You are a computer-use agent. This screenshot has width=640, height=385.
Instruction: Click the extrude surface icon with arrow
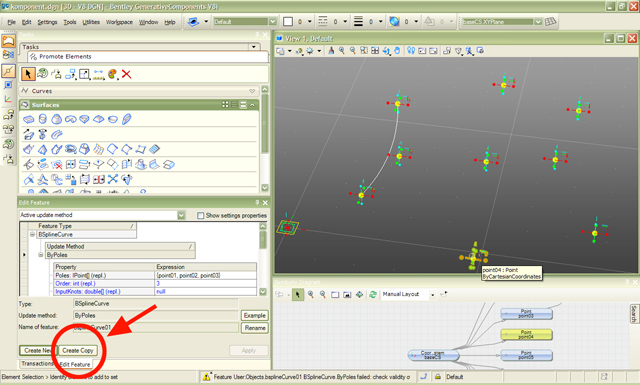[28, 134]
